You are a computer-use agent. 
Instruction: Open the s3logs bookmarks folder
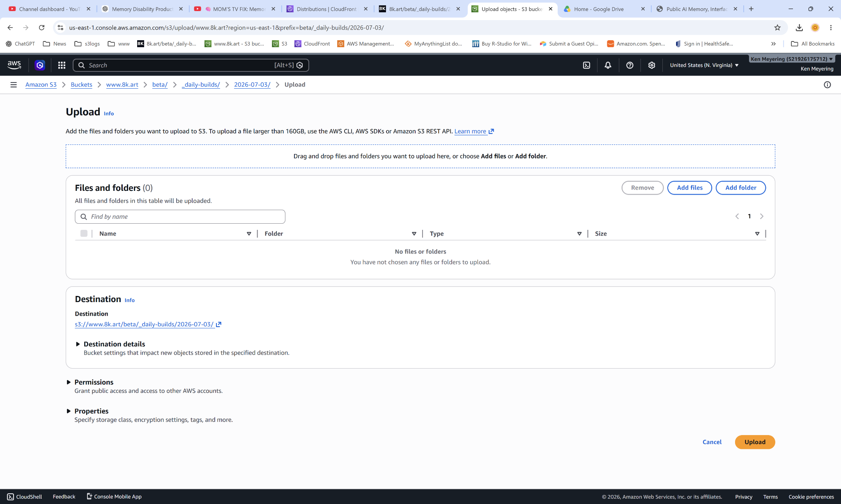(x=87, y=44)
